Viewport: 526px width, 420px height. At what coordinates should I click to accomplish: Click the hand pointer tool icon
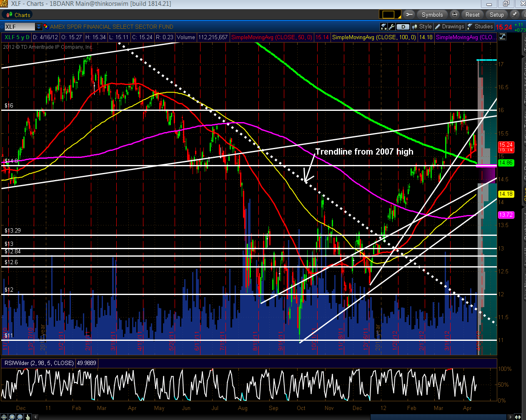coord(27,417)
